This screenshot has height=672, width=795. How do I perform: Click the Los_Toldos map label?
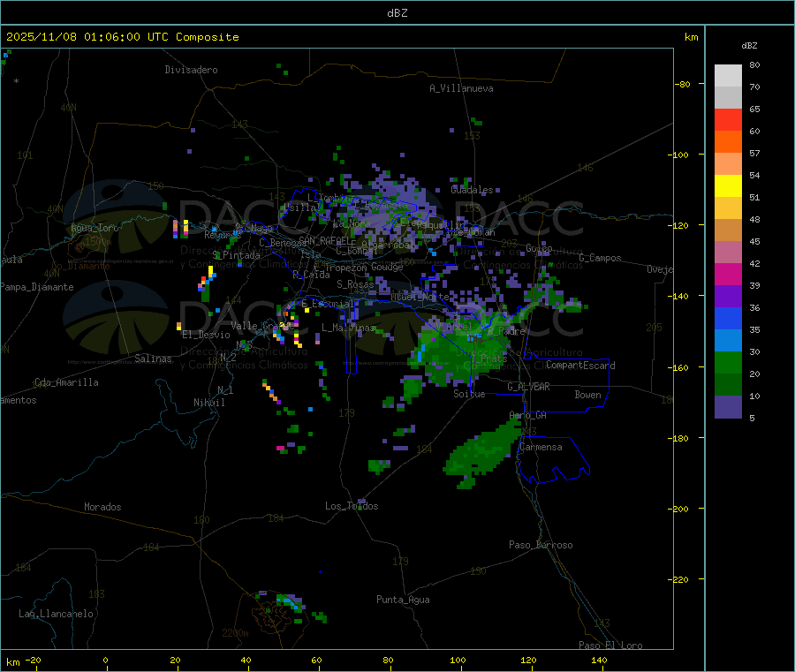point(352,506)
